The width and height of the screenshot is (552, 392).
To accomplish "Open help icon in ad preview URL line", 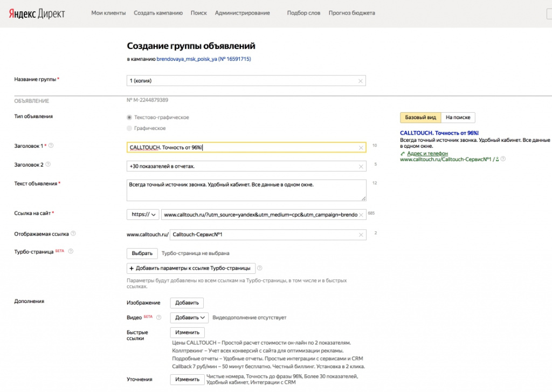I will [x=503, y=159].
